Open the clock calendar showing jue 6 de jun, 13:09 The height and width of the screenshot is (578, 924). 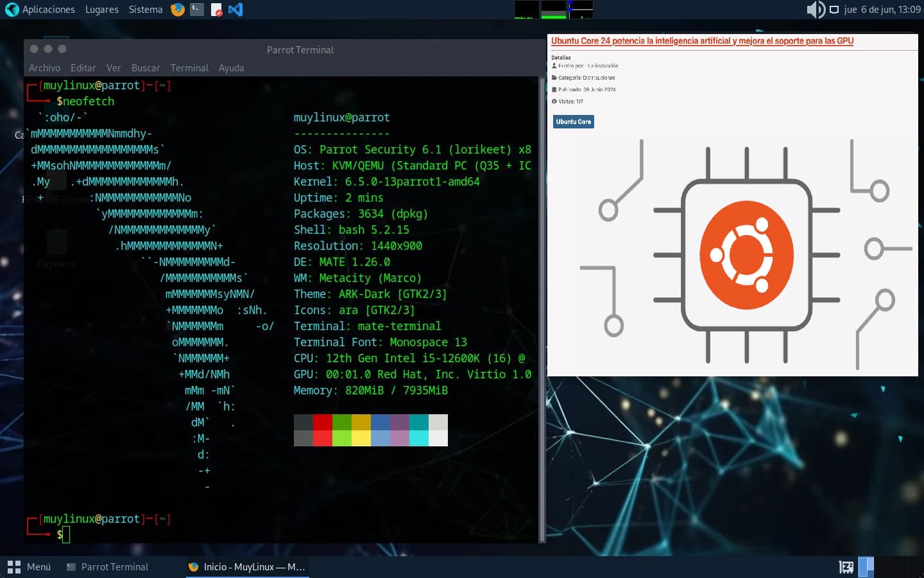[x=882, y=10]
